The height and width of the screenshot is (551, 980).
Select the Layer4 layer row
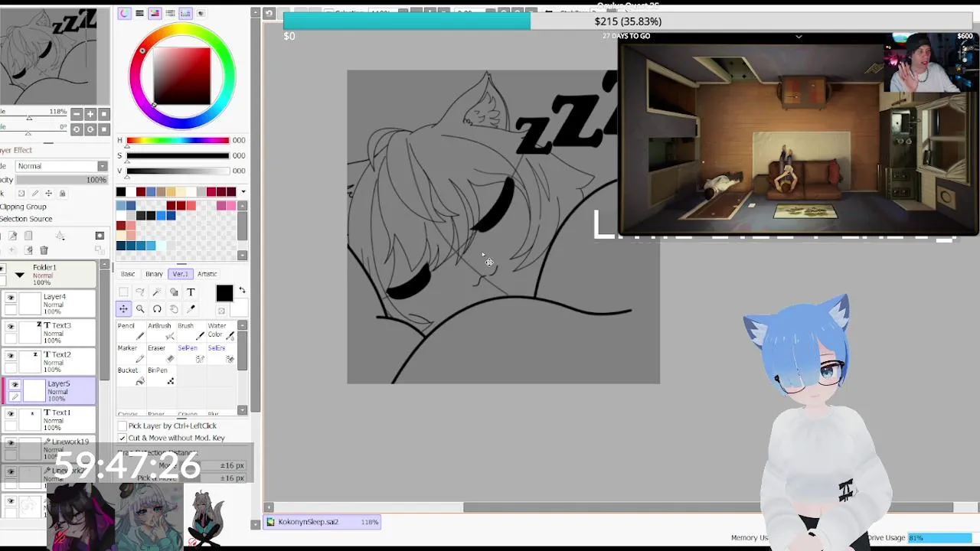[x=48, y=304]
